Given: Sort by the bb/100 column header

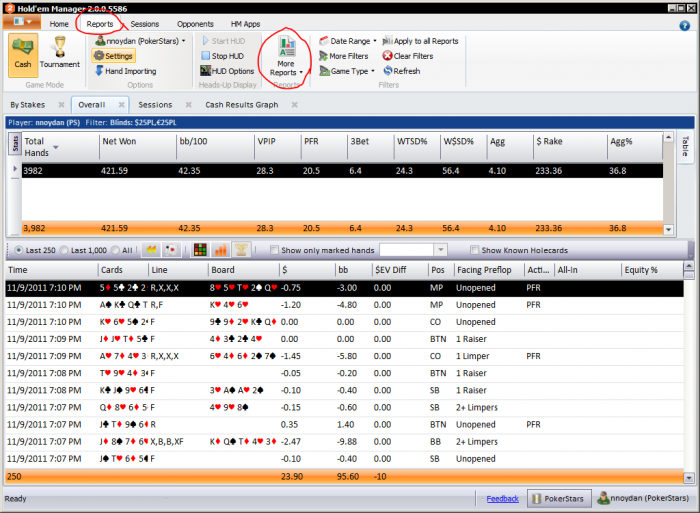Looking at the screenshot, I should (215, 146).
